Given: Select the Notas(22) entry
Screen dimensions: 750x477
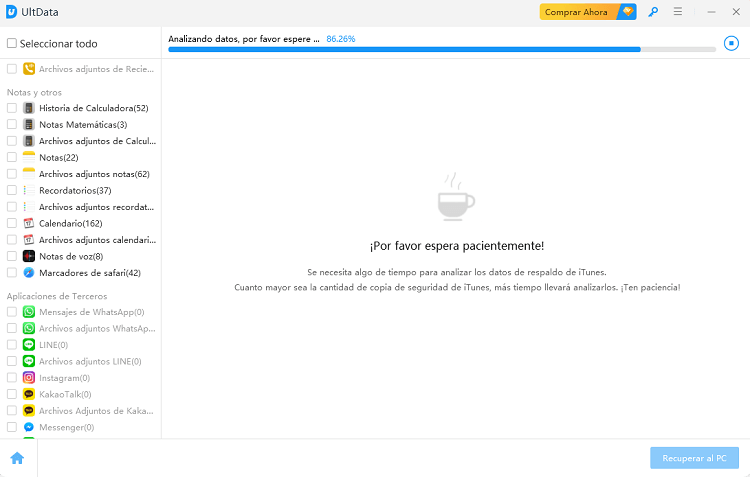Looking at the screenshot, I should (x=59, y=157).
